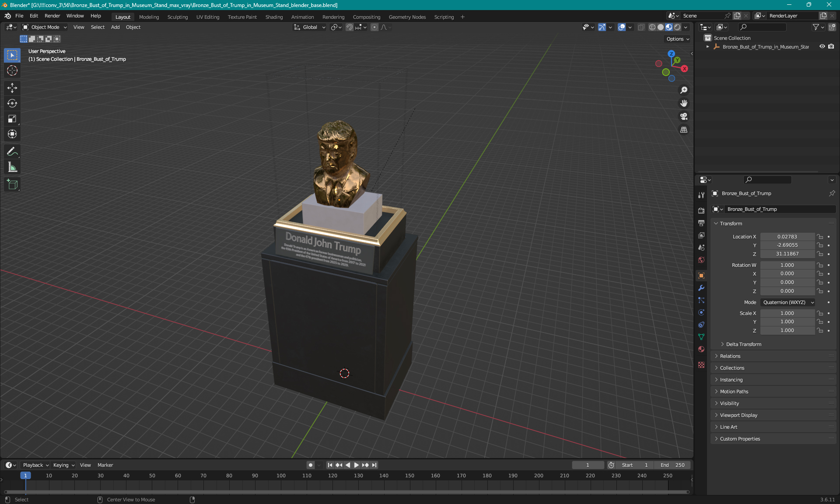Select the Cursor tool in toolbar
Viewport: 840px width, 504px height.
coord(12,70)
